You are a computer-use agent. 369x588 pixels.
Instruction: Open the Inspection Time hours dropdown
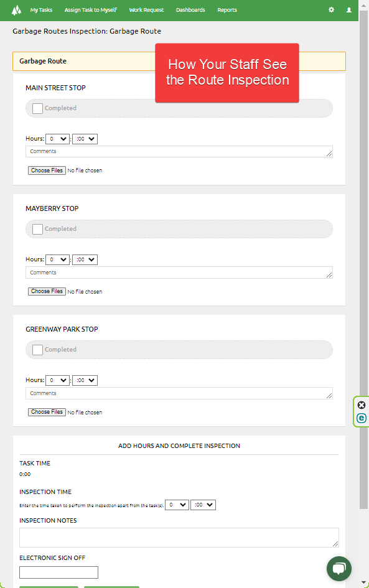(x=176, y=505)
